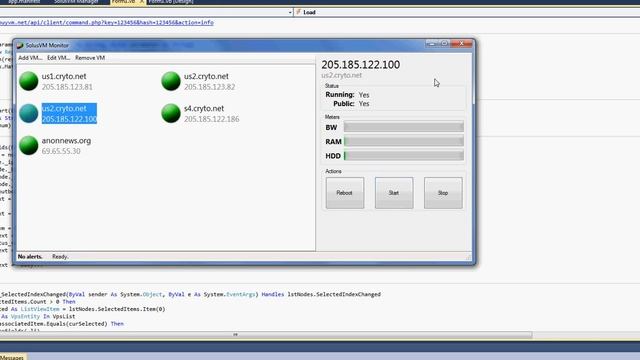Image resolution: width=640 pixels, height=360 pixels.
Task: Click the Running: Yes status line
Action: [x=347, y=95]
